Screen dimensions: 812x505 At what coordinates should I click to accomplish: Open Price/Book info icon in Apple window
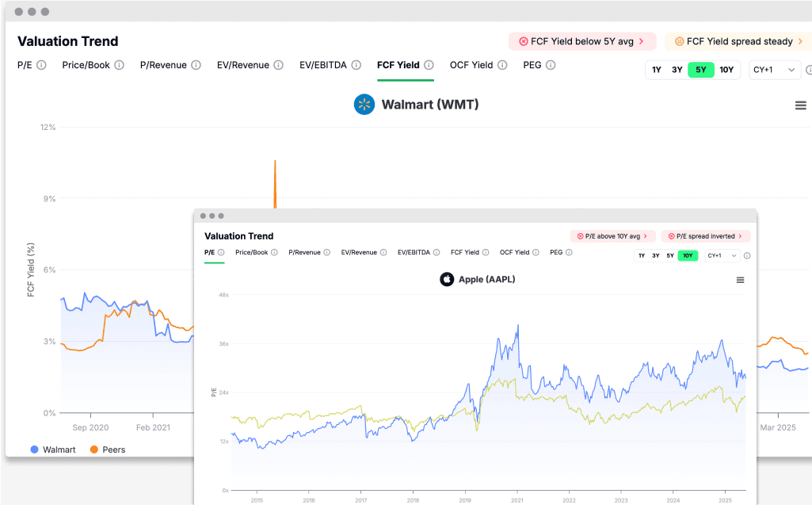(274, 252)
